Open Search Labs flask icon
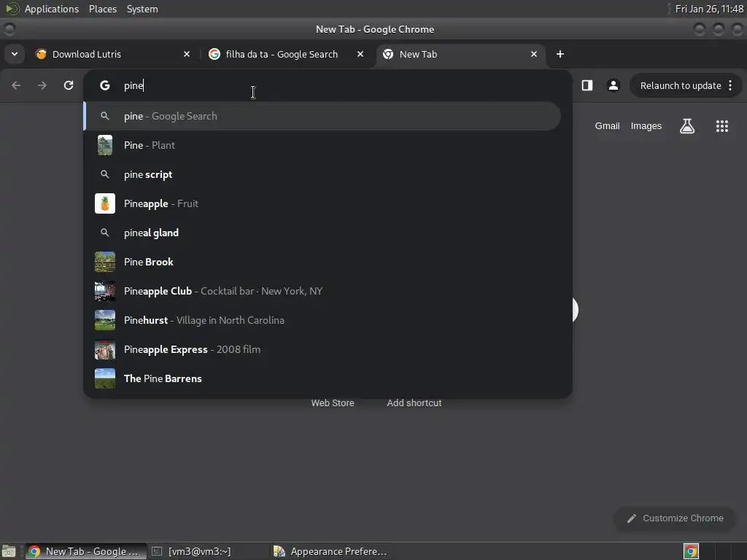 687,126
